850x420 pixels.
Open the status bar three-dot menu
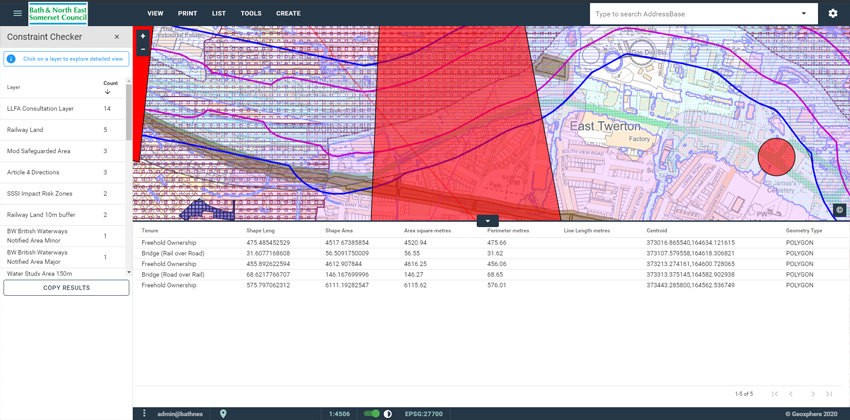point(144,413)
